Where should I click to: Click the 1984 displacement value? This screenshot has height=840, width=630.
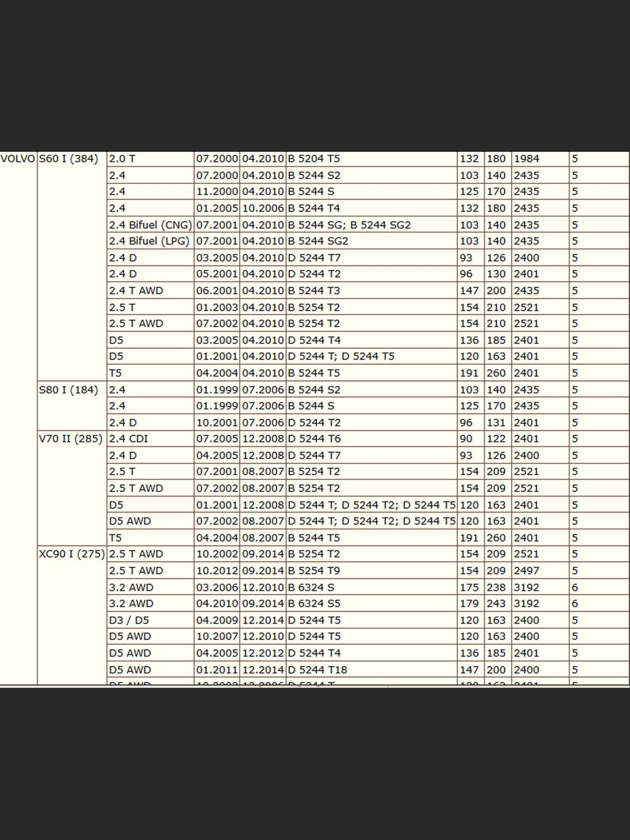click(526, 159)
